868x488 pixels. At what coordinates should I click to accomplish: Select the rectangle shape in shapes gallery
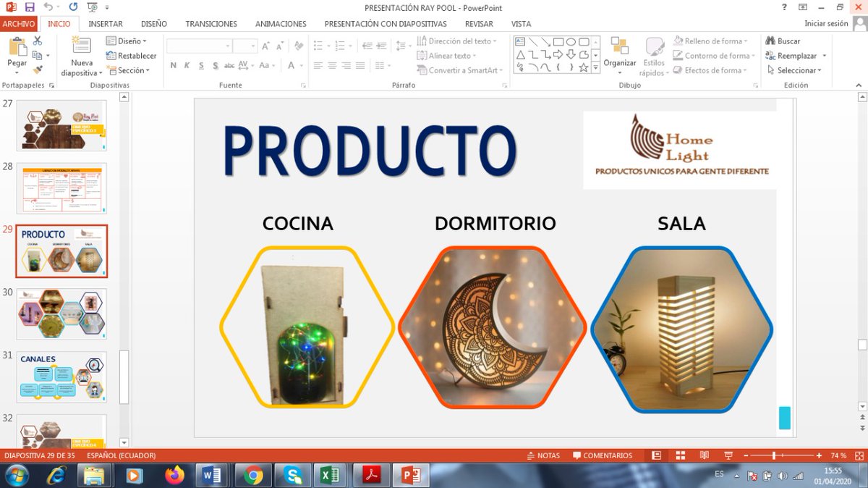558,42
